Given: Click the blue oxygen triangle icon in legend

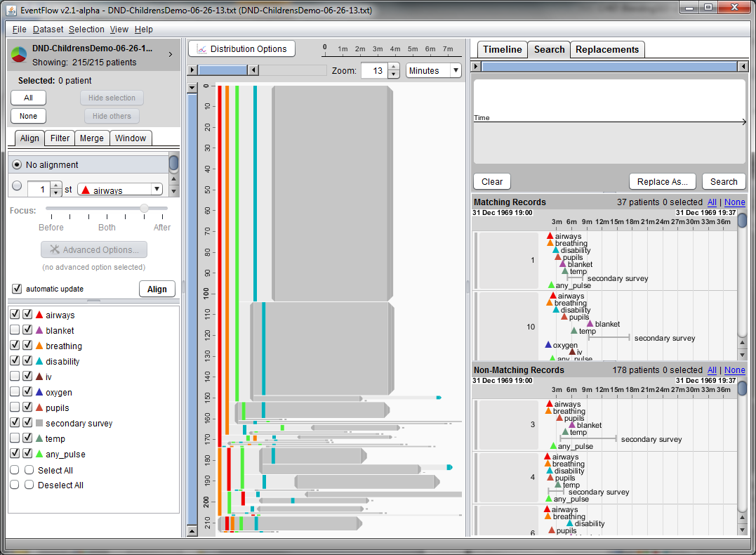Looking at the screenshot, I should (39, 393).
